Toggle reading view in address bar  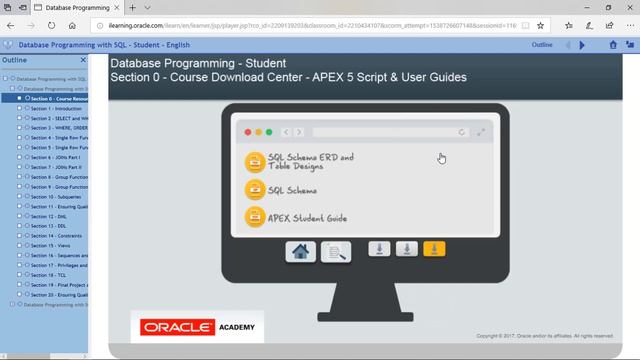526,25
